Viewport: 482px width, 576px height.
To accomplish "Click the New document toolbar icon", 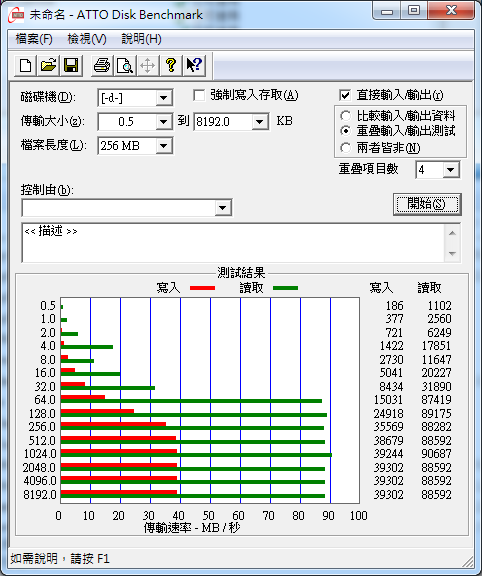I will 25,66.
